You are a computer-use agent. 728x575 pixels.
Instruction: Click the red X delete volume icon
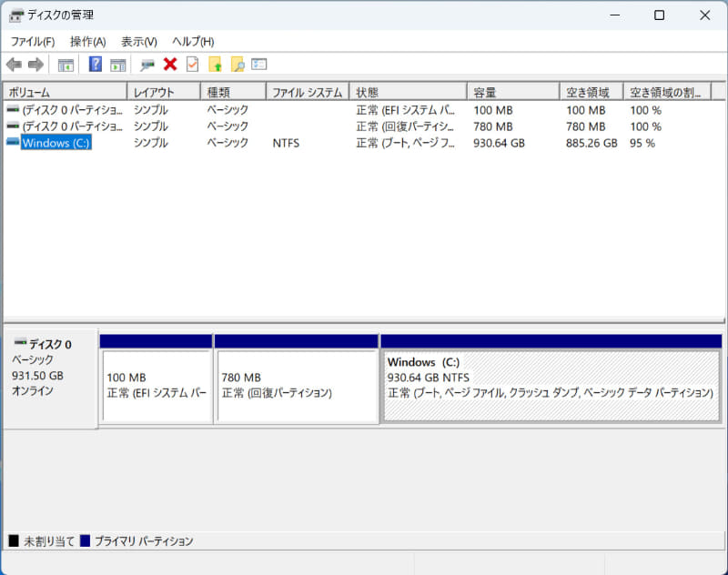171,64
